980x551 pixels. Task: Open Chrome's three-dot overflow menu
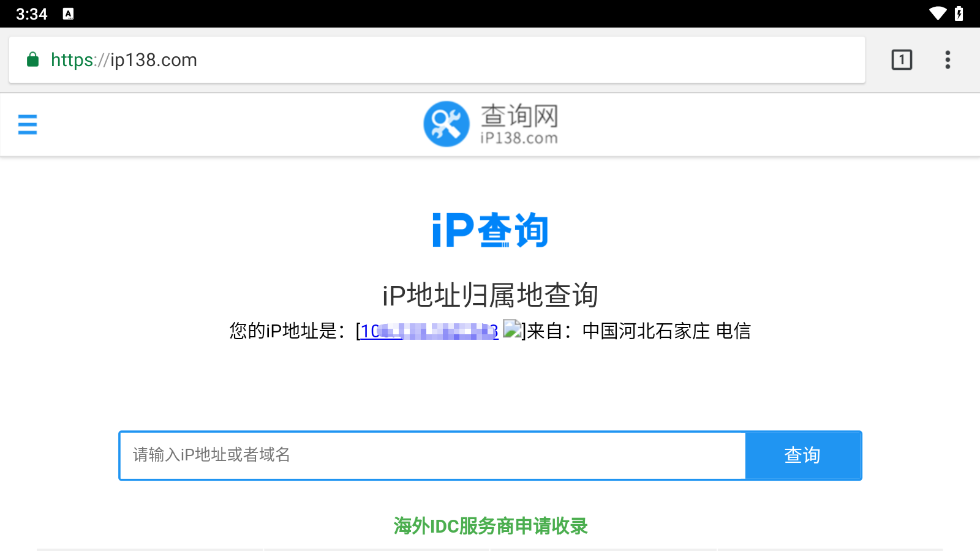[x=948, y=59]
